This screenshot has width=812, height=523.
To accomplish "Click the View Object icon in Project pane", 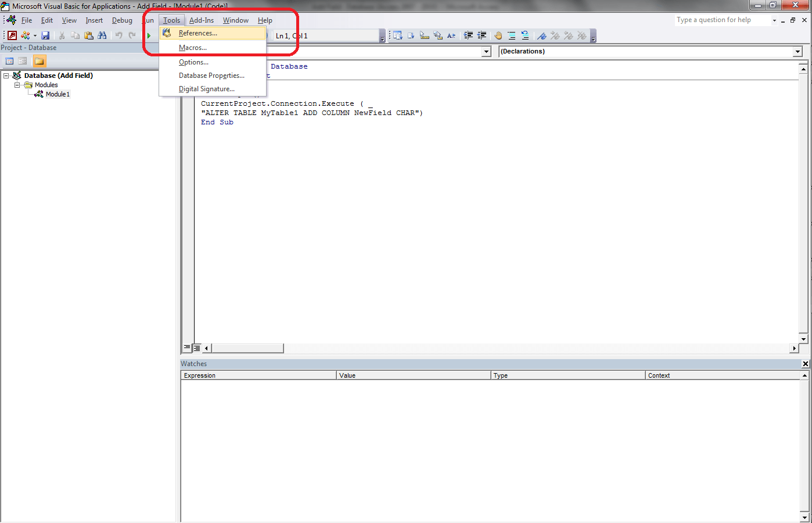I will coord(23,61).
